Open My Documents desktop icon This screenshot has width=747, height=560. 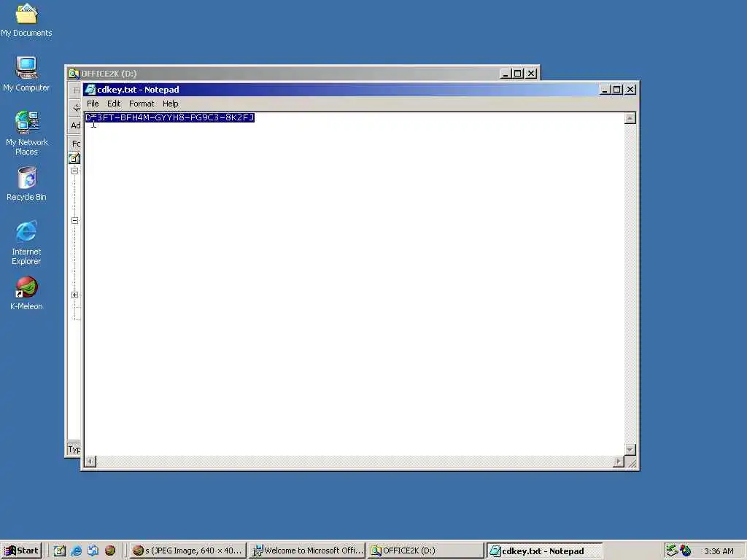tap(26, 19)
